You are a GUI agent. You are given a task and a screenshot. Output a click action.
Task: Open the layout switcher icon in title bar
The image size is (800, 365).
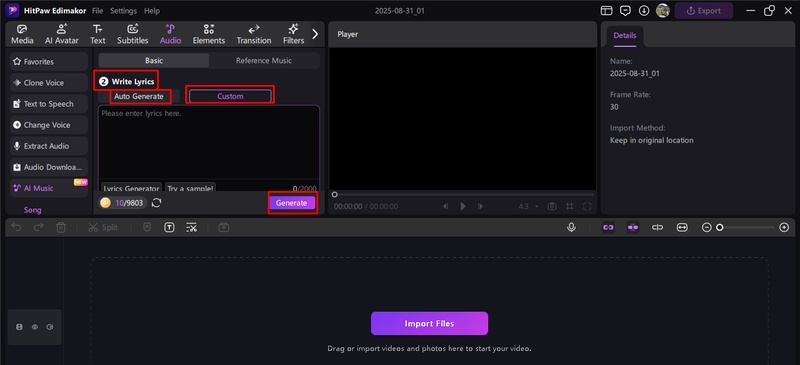pyautogui.click(x=606, y=11)
